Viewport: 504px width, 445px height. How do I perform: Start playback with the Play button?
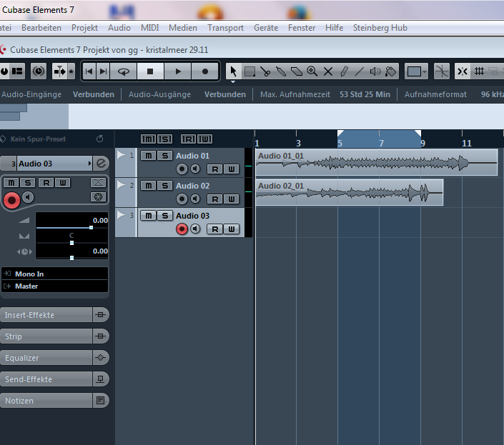178,71
